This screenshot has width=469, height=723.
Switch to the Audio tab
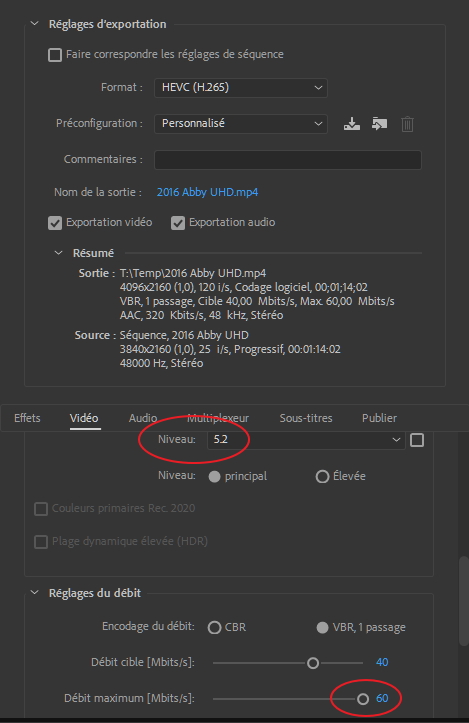click(142, 418)
